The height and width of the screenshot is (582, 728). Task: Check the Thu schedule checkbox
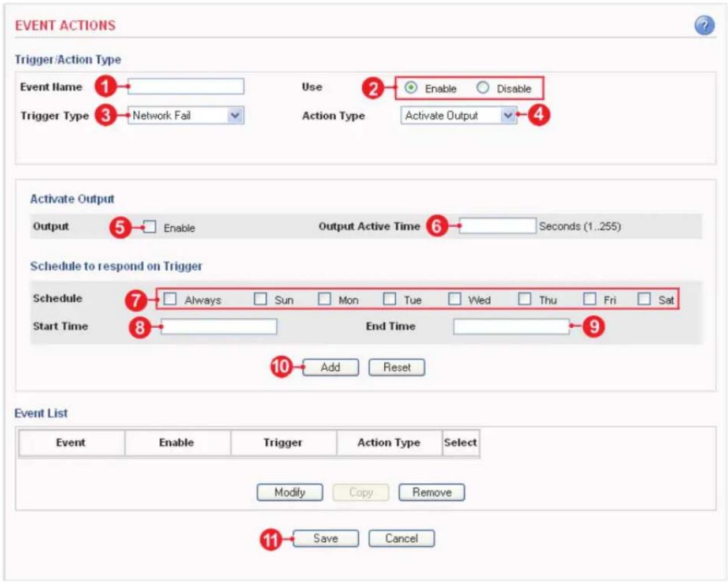(524, 299)
